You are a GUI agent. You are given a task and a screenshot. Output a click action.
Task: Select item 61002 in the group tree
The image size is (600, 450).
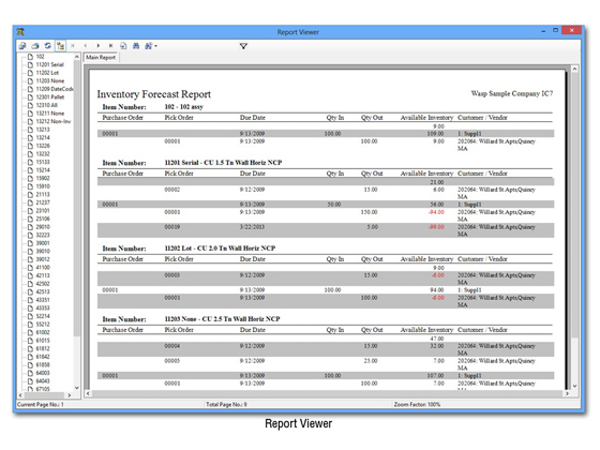[42, 332]
